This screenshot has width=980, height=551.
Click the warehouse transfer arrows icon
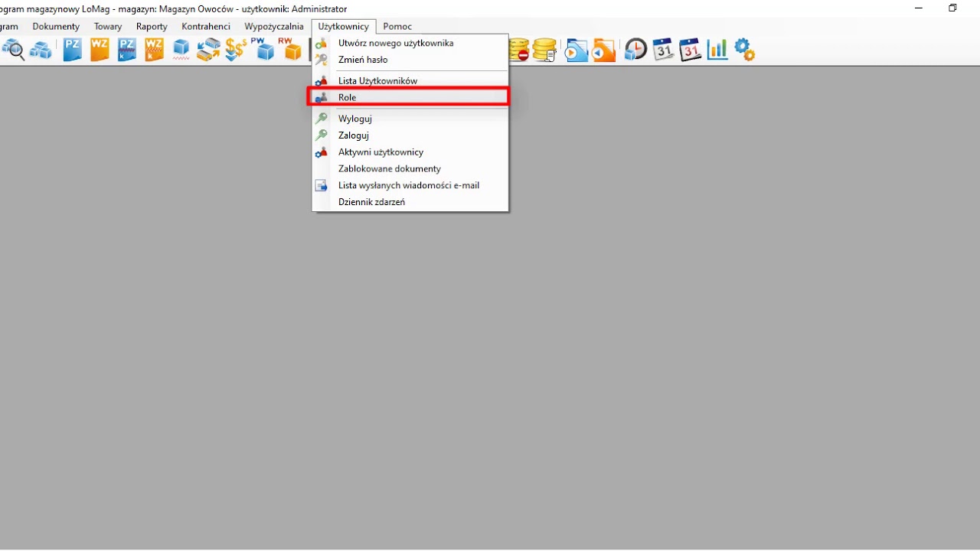click(x=208, y=50)
